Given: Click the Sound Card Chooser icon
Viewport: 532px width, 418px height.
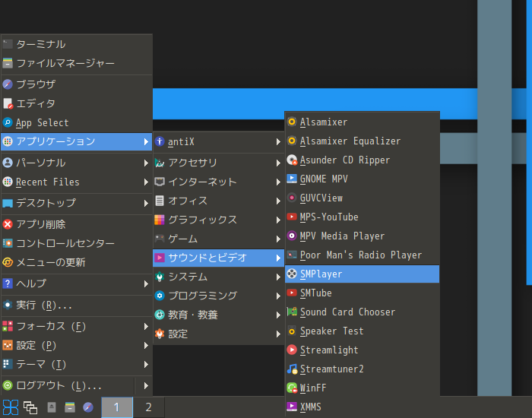Looking at the screenshot, I should click(292, 312).
